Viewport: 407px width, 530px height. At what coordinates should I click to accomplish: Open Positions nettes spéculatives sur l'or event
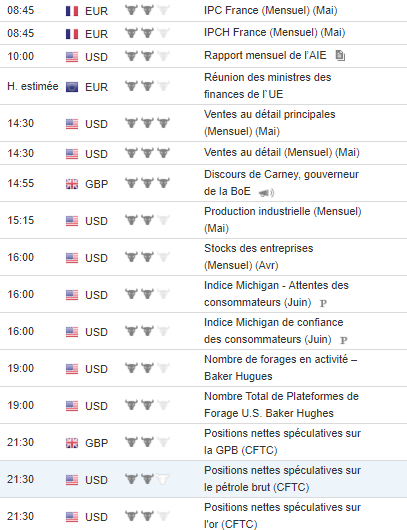pos(282,516)
